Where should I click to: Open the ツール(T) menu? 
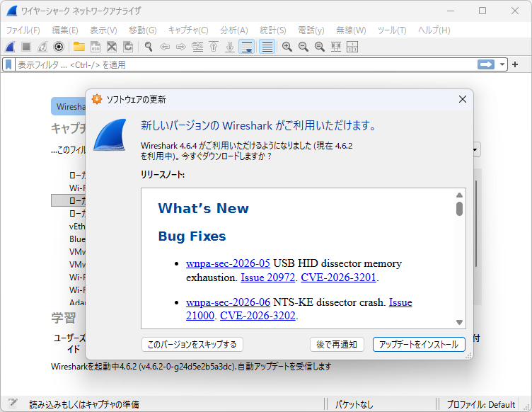click(392, 30)
